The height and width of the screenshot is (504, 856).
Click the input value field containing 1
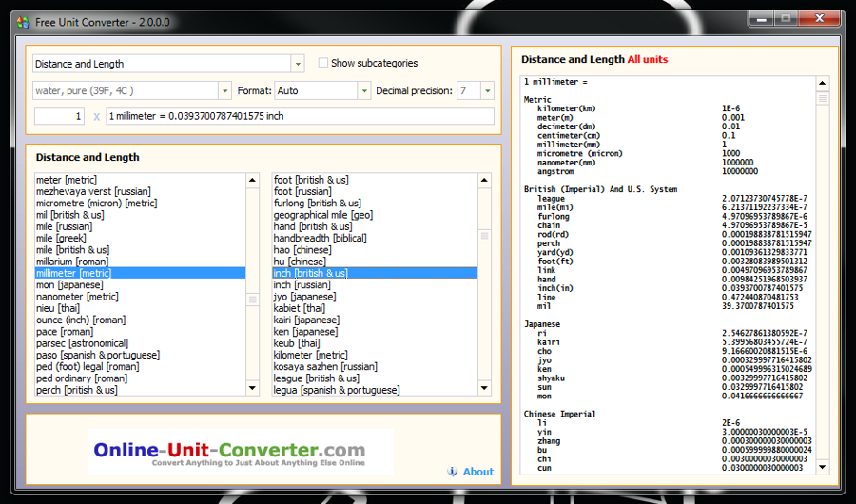coord(59,116)
